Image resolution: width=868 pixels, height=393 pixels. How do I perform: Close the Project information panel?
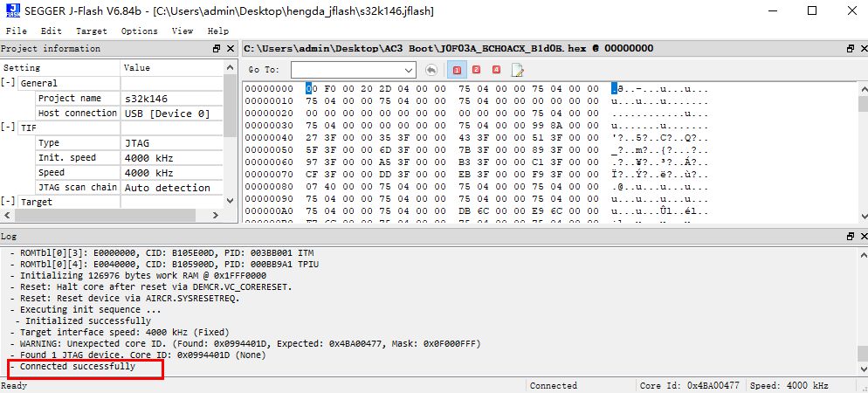click(x=231, y=49)
